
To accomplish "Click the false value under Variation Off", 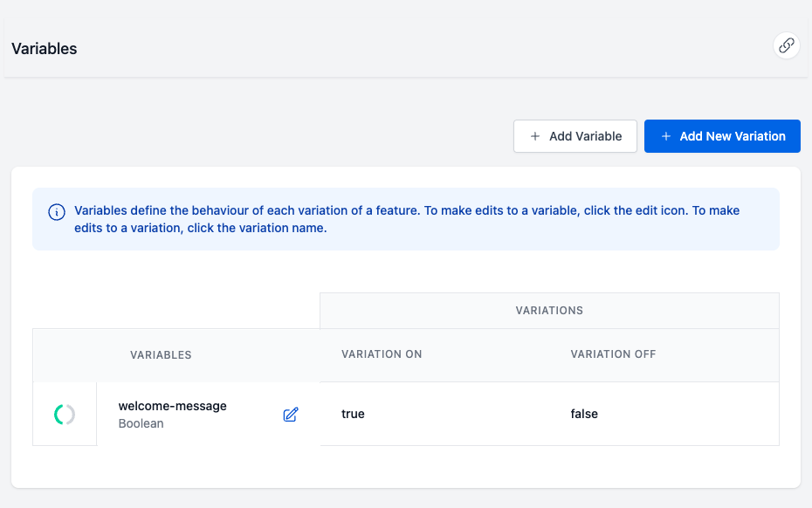I will coord(584,414).
